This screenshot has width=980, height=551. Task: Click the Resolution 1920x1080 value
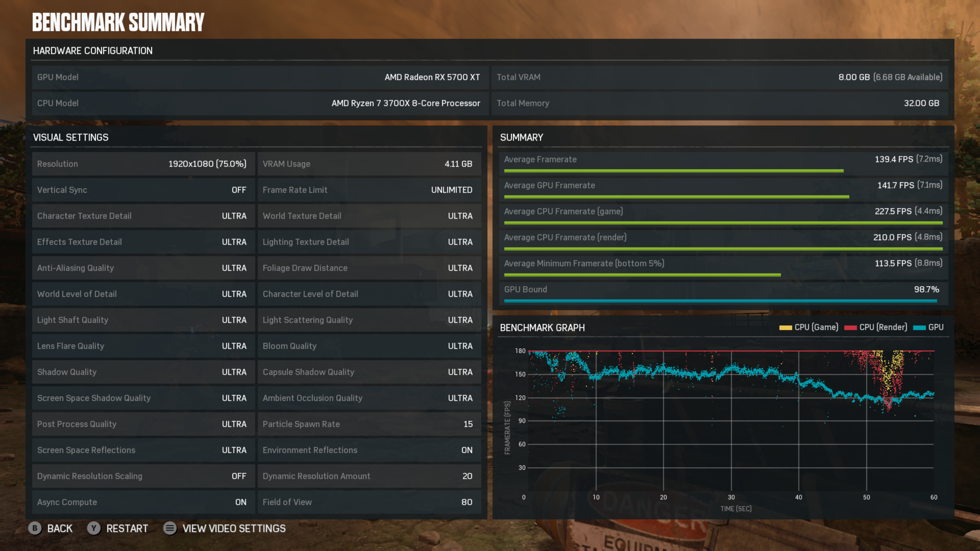coord(207,164)
